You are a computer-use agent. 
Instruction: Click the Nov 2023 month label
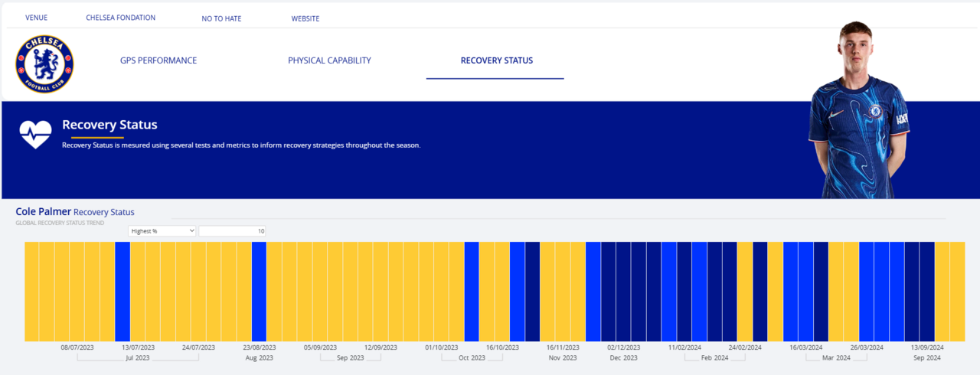[563, 358]
